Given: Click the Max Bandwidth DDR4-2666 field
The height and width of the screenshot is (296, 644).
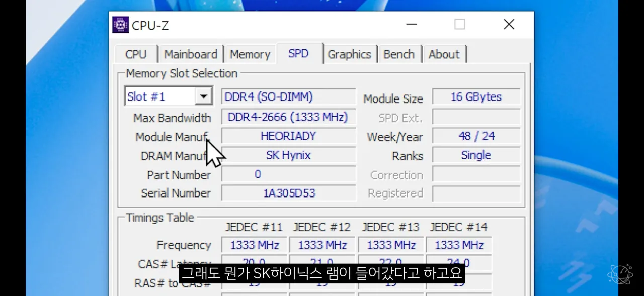Looking at the screenshot, I should (288, 117).
